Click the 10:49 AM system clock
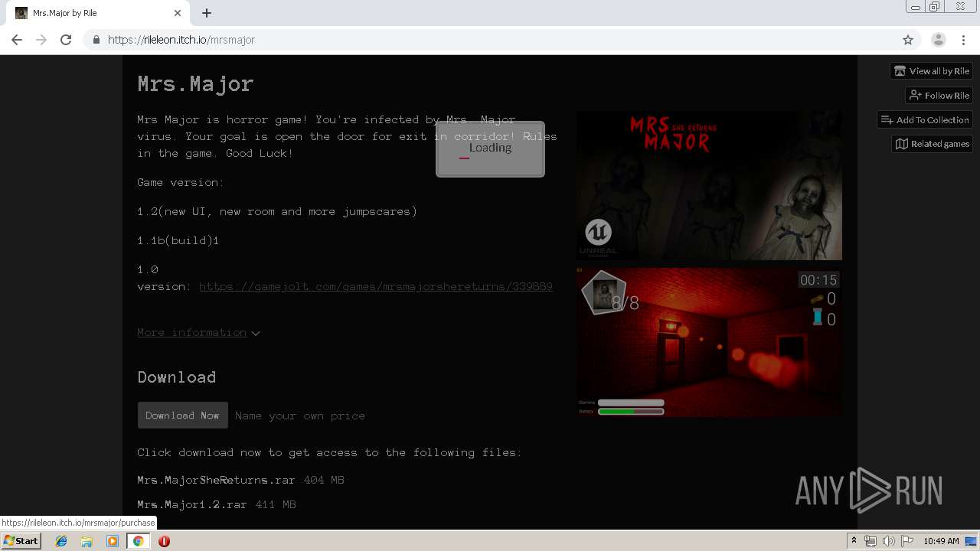The image size is (980, 551). click(941, 541)
